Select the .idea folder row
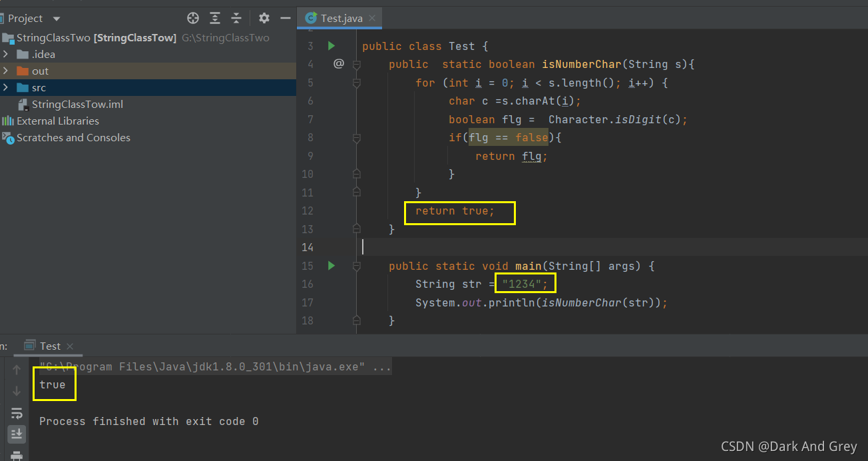 148,54
